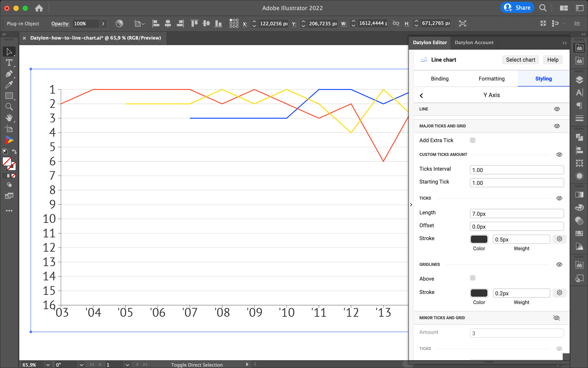This screenshot has width=588, height=368.
Task: Select the Type tool
Action: tap(9, 63)
